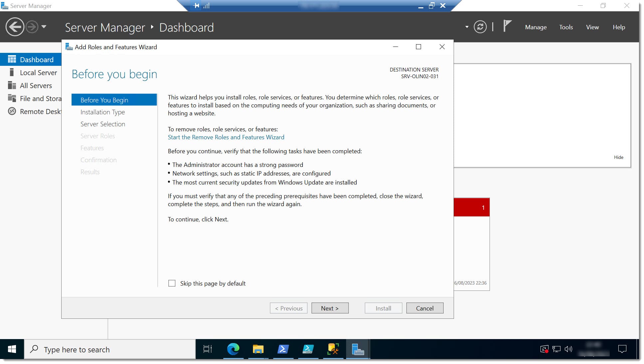This screenshot has height=364, width=644.
Task: Click the Cancel button in wizard
Action: (x=425, y=308)
